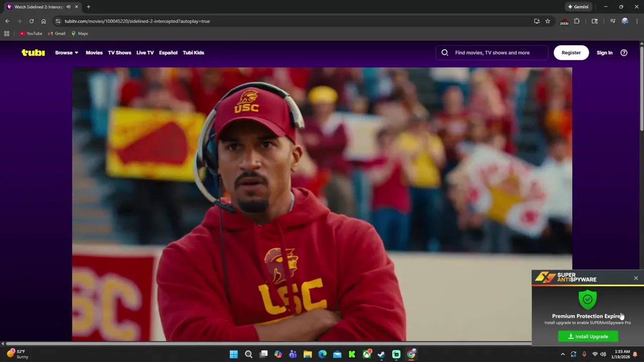Open the TV Shows section
The image size is (644, 362).
pyautogui.click(x=119, y=52)
